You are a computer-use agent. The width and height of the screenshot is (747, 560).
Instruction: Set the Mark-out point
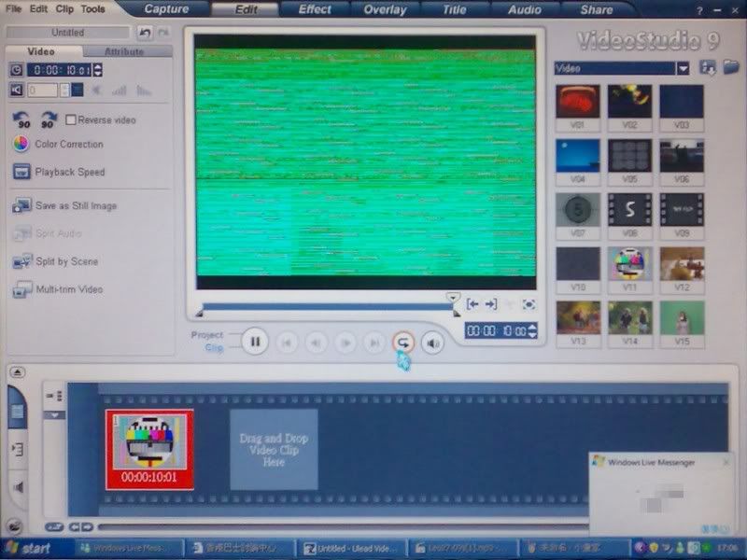point(491,304)
